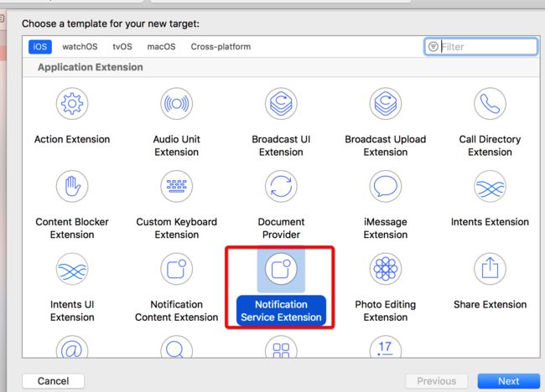Choose the Call Directory Extension phone icon
Image resolution: width=545 pixels, height=392 pixels.
[490, 104]
